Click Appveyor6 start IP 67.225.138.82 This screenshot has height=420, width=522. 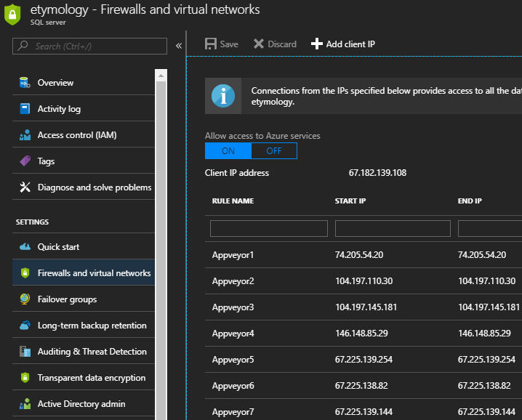pyautogui.click(x=361, y=386)
